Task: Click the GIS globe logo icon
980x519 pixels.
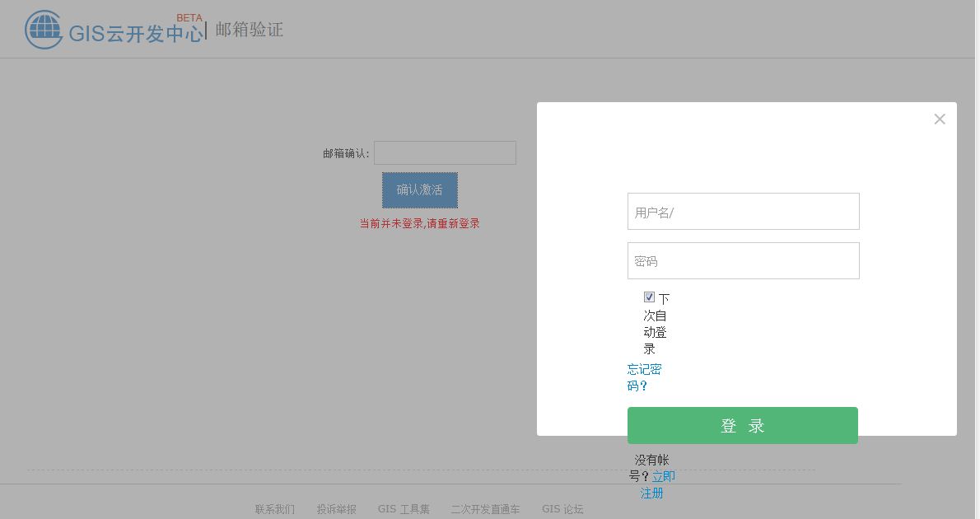Action: (43, 30)
